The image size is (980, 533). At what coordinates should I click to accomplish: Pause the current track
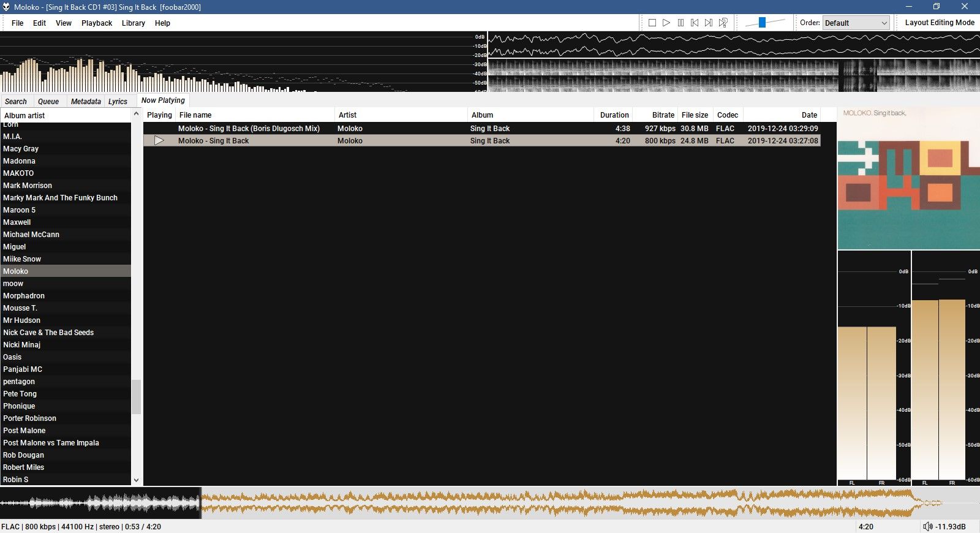pyautogui.click(x=680, y=23)
